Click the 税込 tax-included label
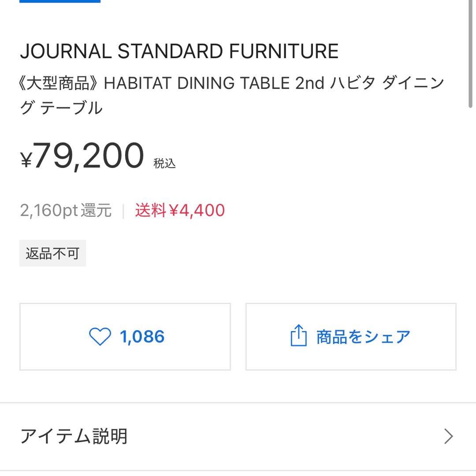 click(164, 163)
